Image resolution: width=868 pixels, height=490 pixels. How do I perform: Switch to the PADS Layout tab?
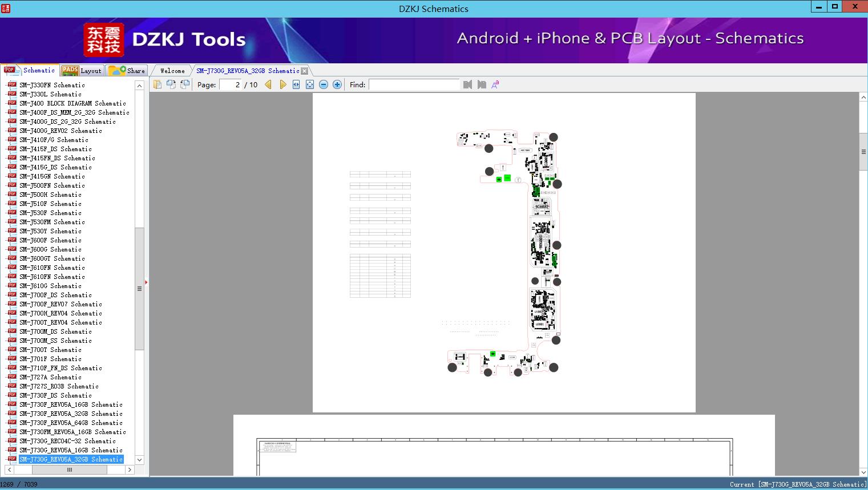click(82, 71)
